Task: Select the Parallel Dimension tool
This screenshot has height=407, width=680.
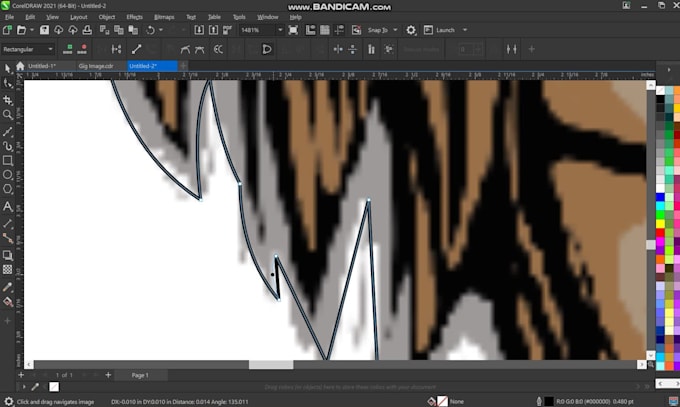Action: pos(7,223)
